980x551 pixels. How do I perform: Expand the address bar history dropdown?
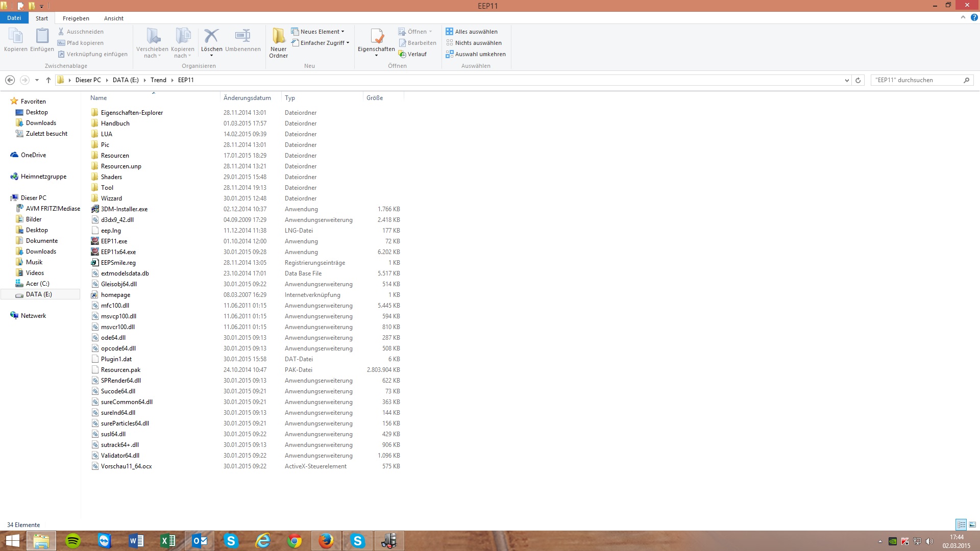847,80
